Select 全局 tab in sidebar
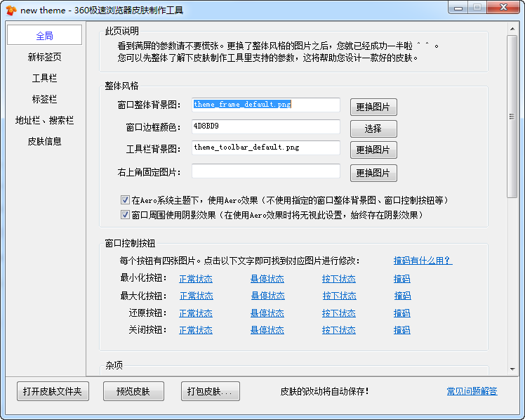The width and height of the screenshot is (525, 420). (44, 36)
